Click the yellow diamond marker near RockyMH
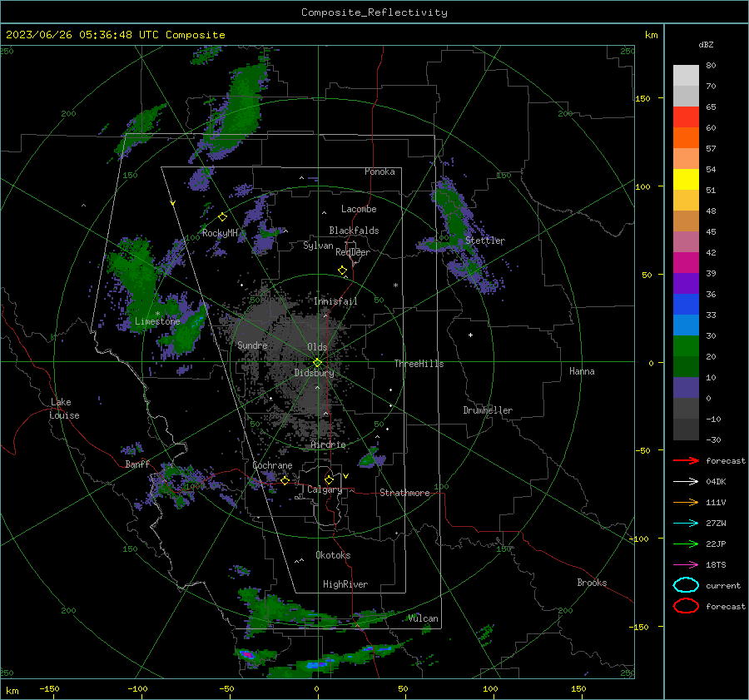The image size is (749, 700). point(222,217)
